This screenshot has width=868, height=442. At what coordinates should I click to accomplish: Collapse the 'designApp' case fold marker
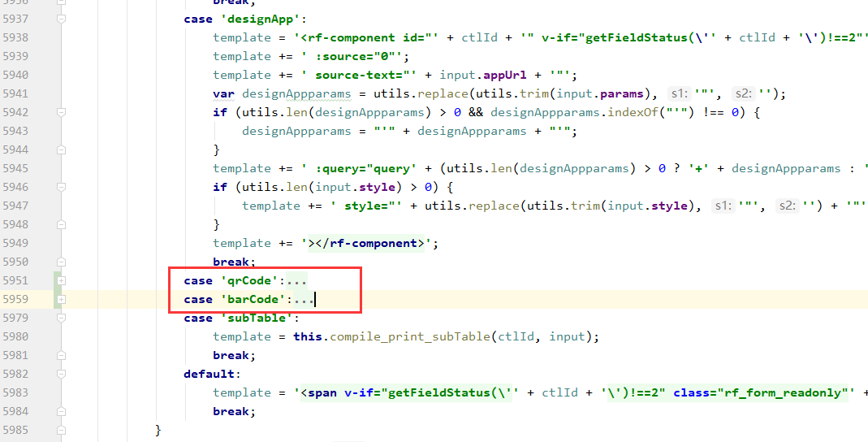60,19
